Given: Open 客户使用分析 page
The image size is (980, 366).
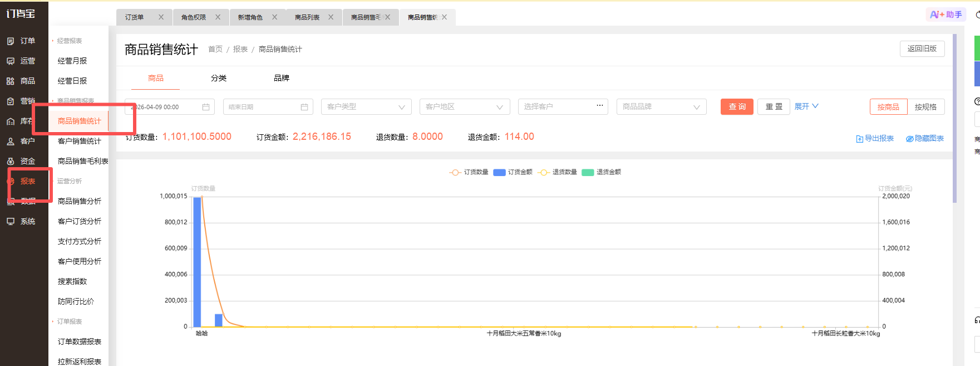Looking at the screenshot, I should (x=80, y=261).
